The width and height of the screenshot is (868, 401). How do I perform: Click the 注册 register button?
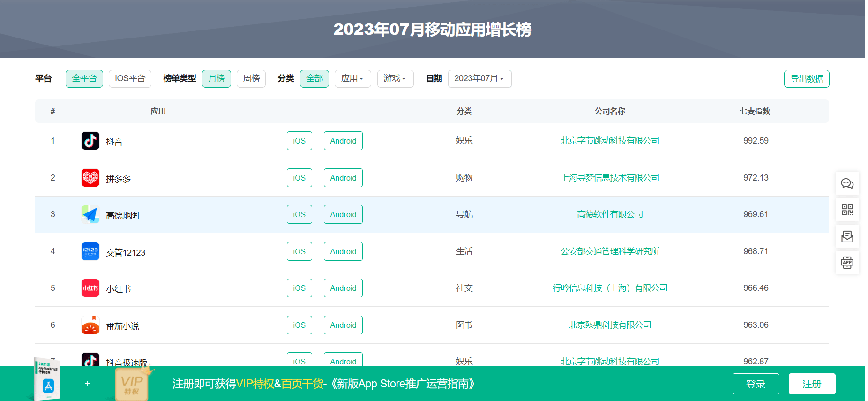click(812, 384)
